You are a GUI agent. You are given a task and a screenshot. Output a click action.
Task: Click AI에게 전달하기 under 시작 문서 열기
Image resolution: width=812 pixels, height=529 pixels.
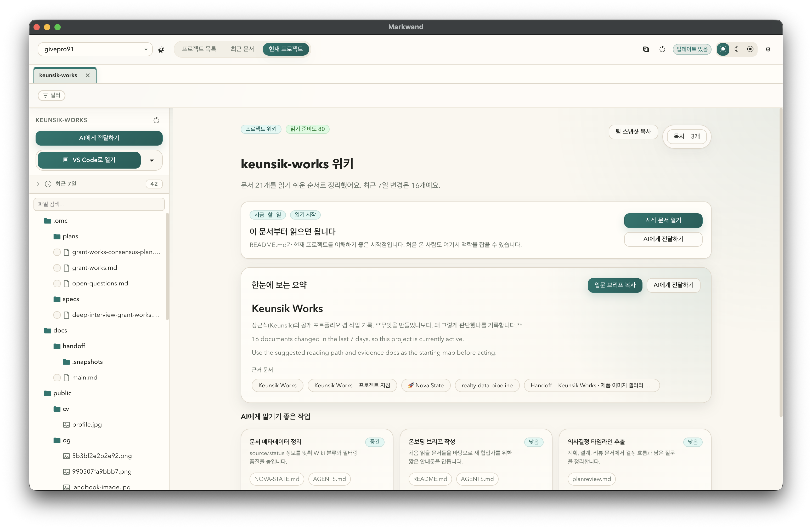[663, 239]
